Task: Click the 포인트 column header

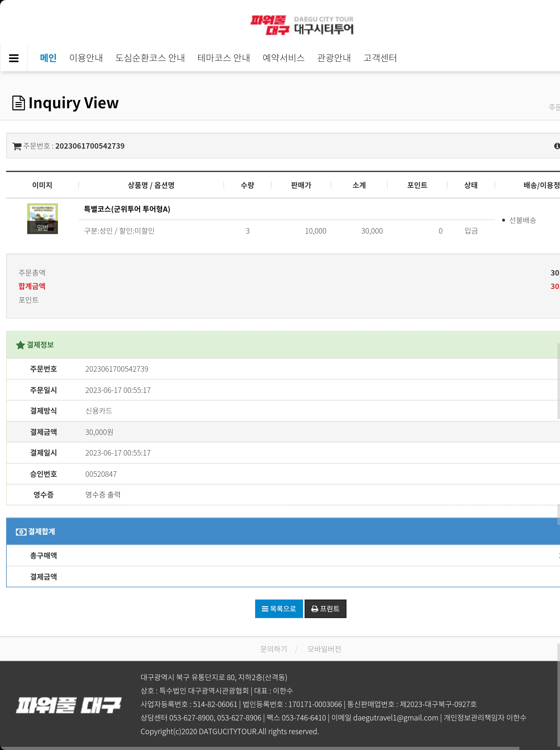Action: pos(417,185)
